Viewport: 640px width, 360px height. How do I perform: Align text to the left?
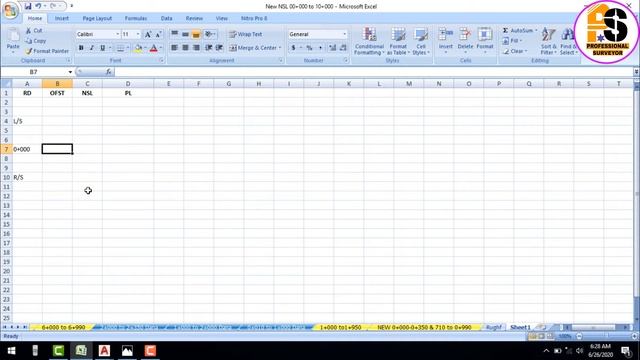pos(174,48)
